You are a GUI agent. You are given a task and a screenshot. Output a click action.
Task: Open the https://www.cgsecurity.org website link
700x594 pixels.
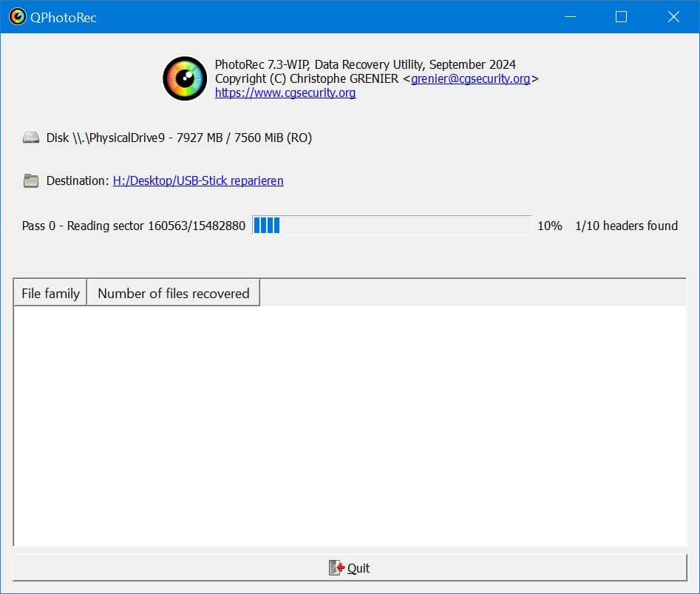pyautogui.click(x=285, y=93)
